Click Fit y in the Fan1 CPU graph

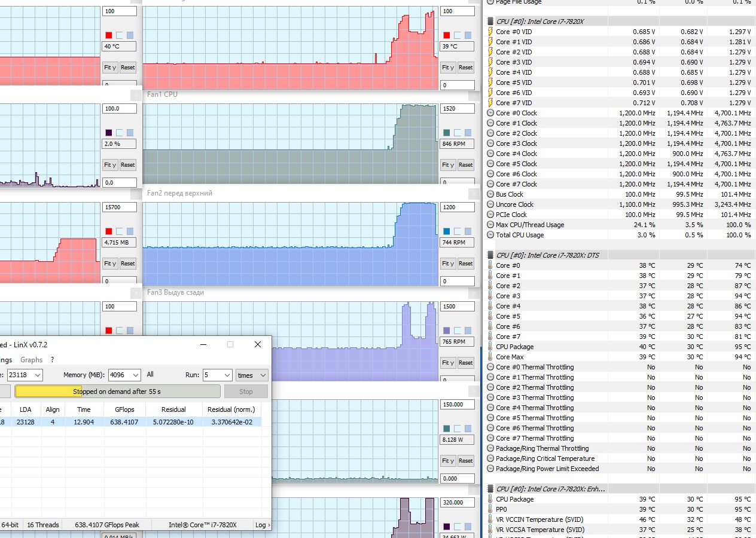tap(448, 165)
